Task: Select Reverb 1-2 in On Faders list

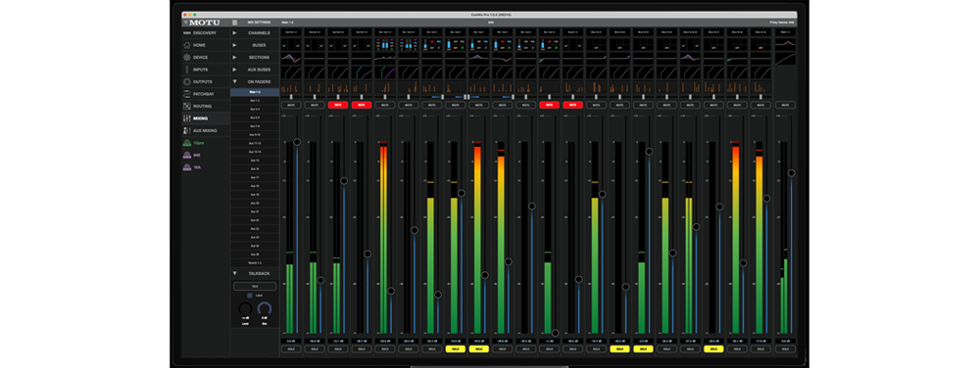Action: point(255,262)
